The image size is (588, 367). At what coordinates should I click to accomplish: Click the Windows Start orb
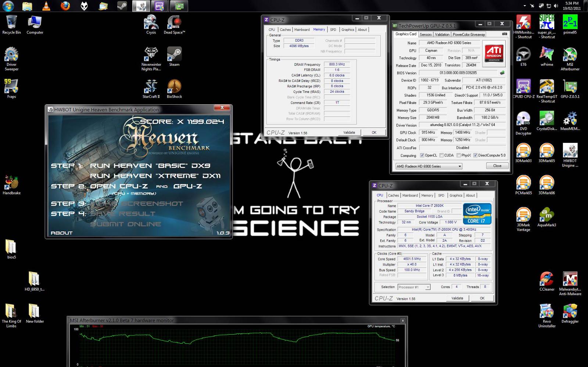(8, 6)
